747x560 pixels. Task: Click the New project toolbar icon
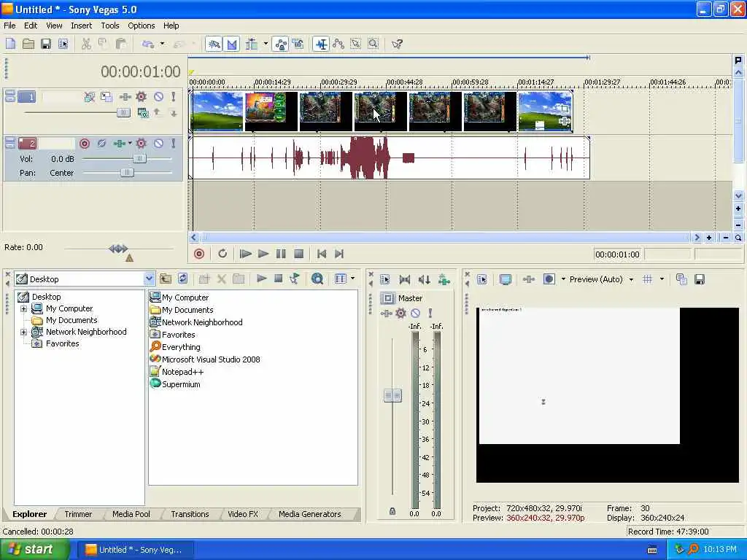[x=10, y=44]
